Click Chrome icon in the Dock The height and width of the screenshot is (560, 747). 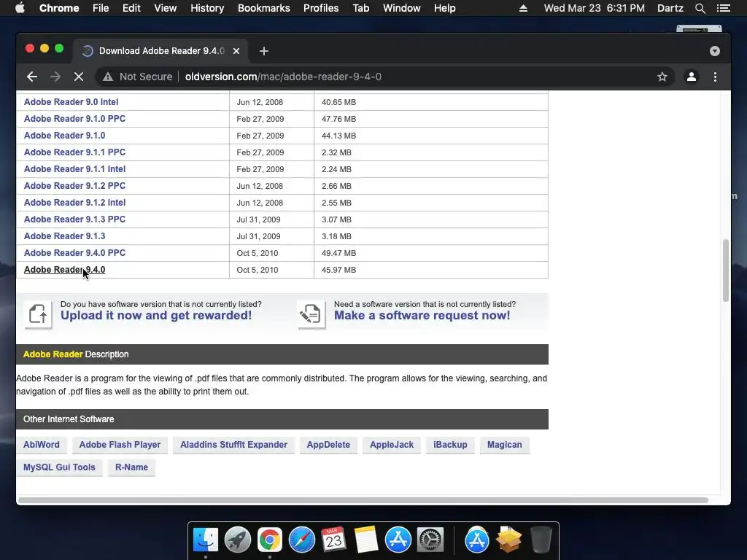click(x=270, y=540)
